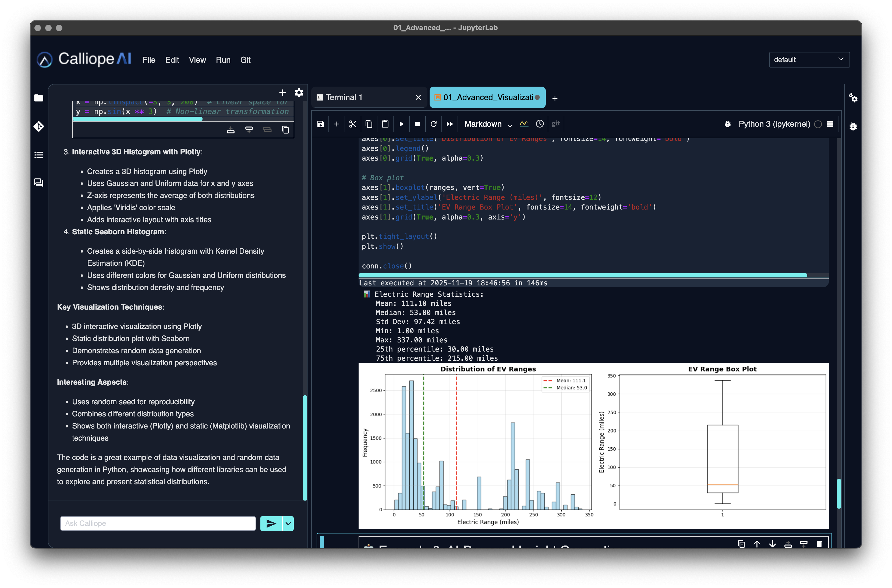The height and width of the screenshot is (588, 892).
Task: Cut the selected cell with the scissors icon
Action: 352,124
